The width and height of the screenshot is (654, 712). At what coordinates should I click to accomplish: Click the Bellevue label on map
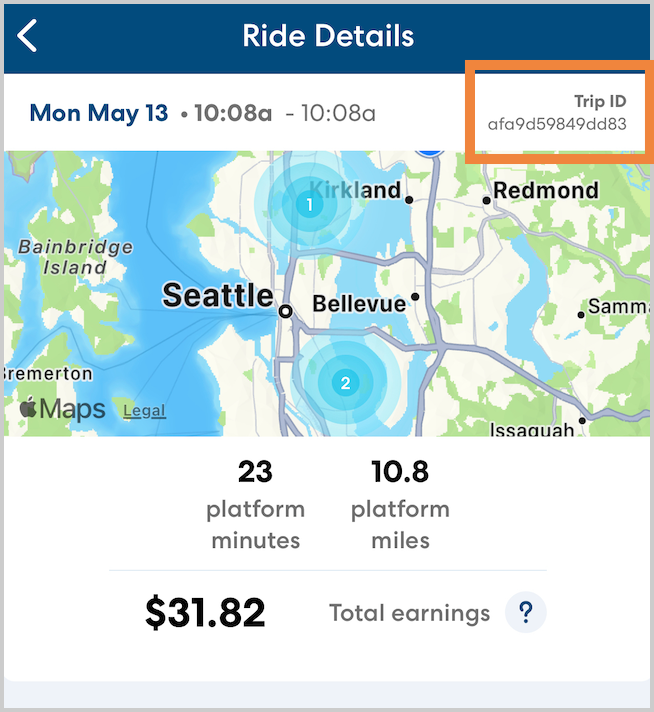coord(359,303)
